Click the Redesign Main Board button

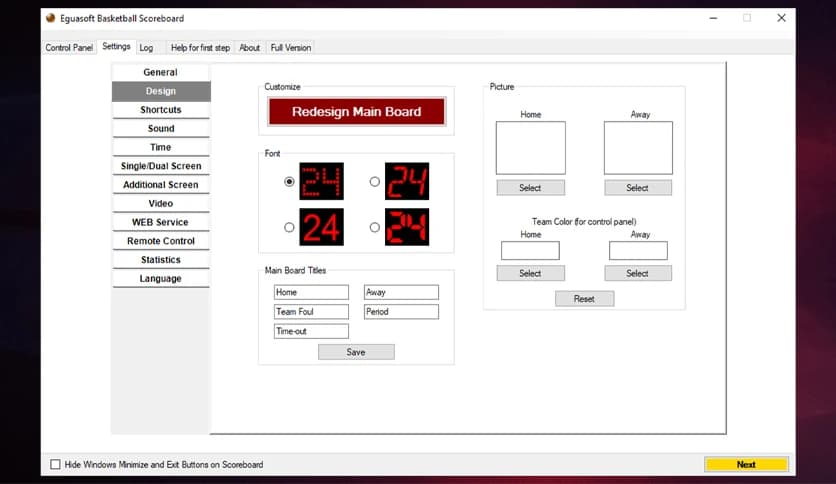pos(356,112)
